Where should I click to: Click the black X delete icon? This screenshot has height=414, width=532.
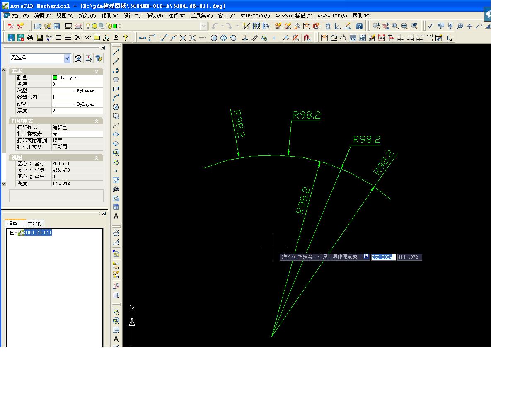coord(77,38)
